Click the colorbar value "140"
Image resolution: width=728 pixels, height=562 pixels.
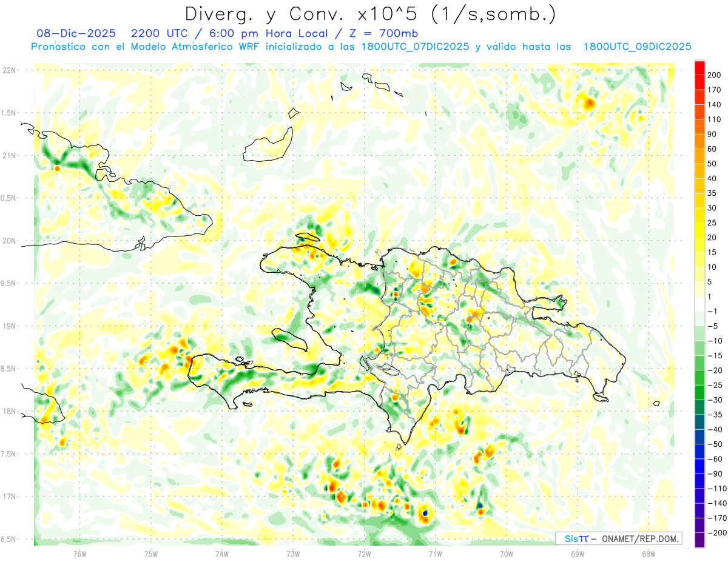715,105
